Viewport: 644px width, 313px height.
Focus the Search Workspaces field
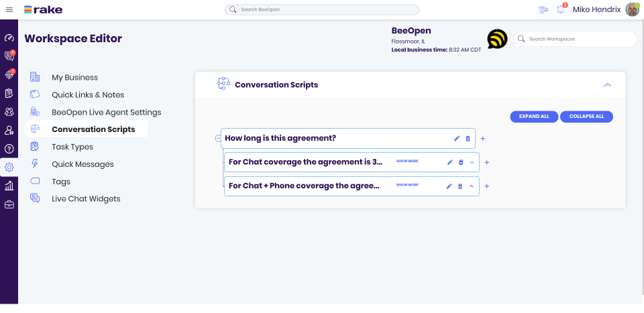tap(575, 39)
